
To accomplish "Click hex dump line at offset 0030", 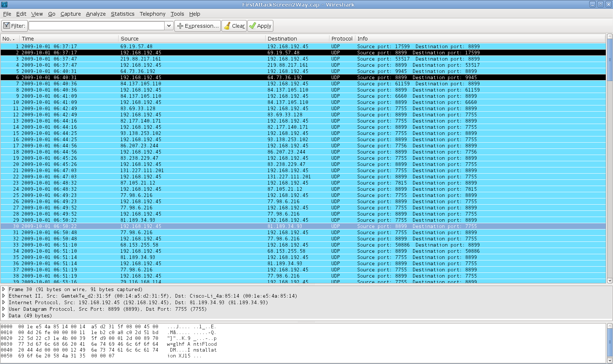I will point(109,344).
